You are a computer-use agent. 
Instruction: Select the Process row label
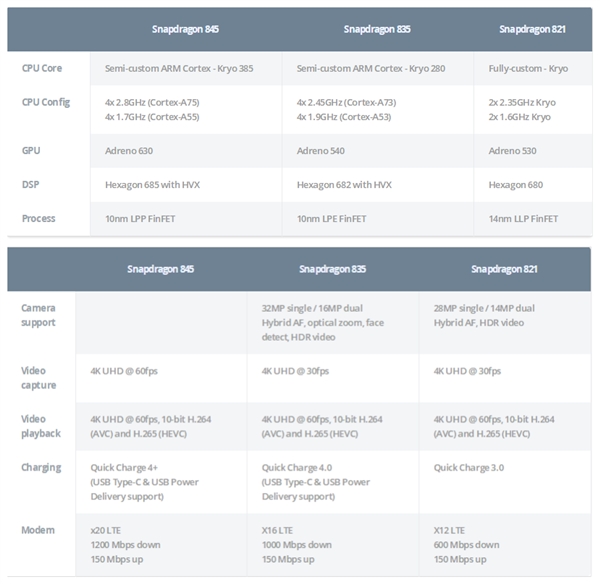39,218
